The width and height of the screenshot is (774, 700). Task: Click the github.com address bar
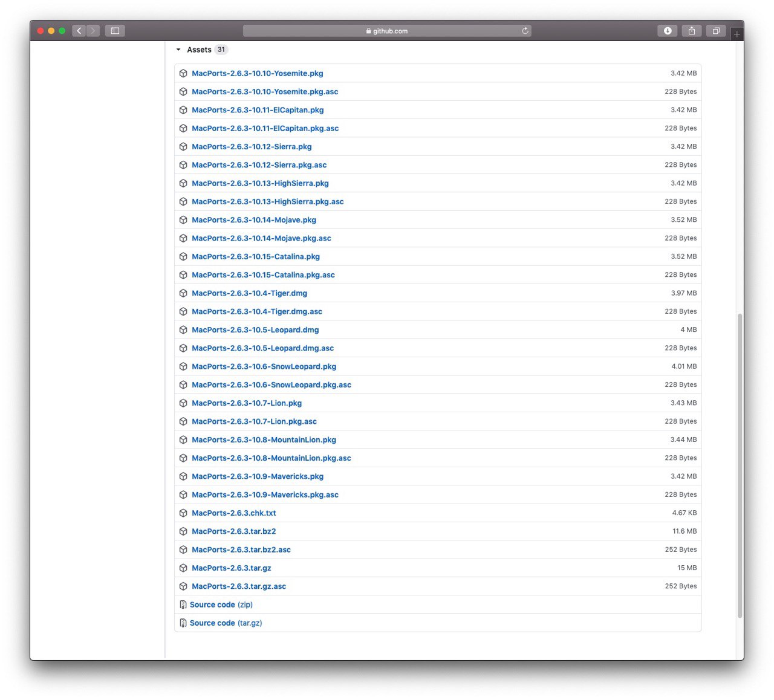(387, 31)
